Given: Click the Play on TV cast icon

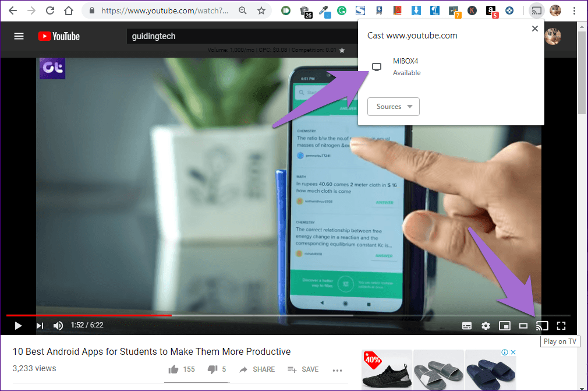Looking at the screenshot, I should point(542,326).
